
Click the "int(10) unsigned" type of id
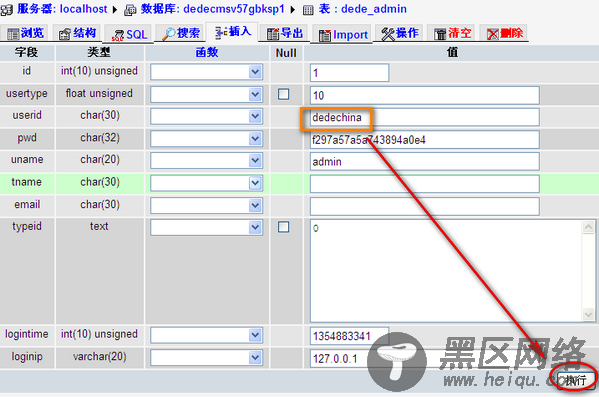click(99, 71)
